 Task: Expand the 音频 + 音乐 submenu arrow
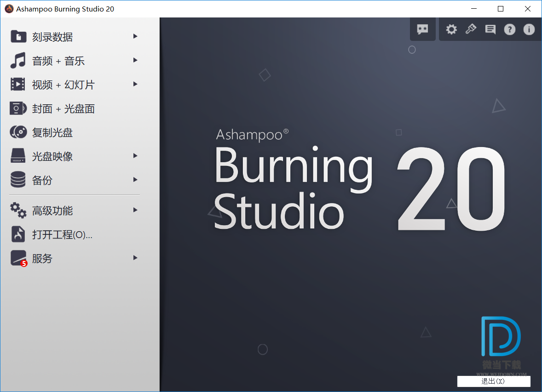tap(135, 60)
